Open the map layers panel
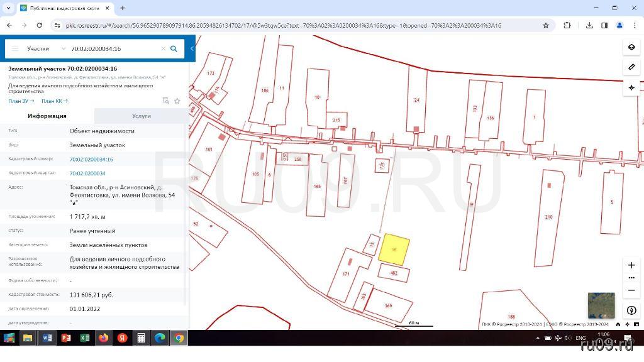The image size is (644, 362). click(x=631, y=47)
